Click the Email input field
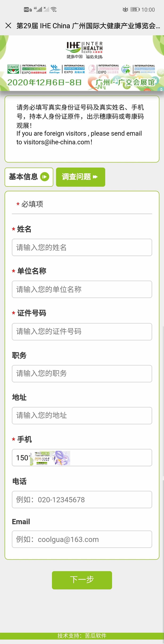 (82, 539)
